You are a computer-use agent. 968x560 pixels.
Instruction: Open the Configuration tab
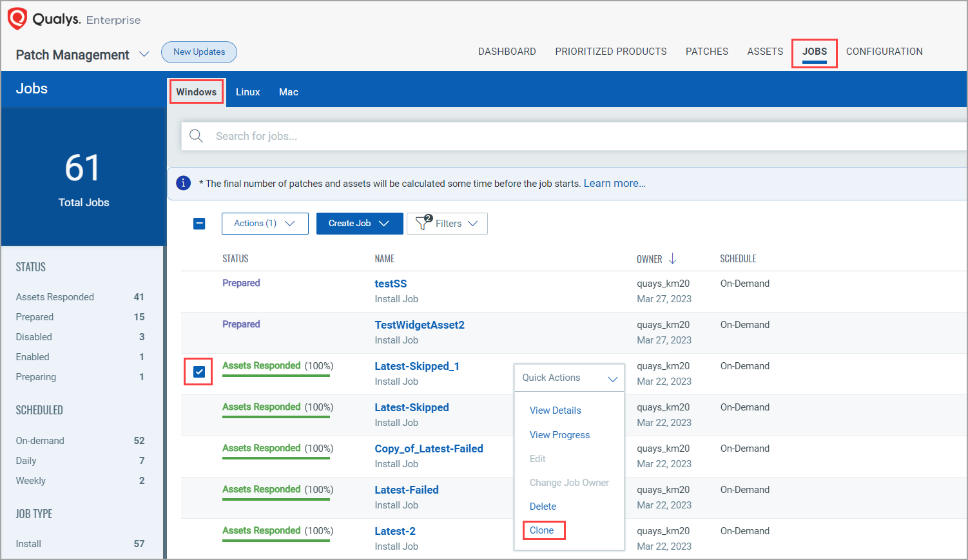coord(884,52)
